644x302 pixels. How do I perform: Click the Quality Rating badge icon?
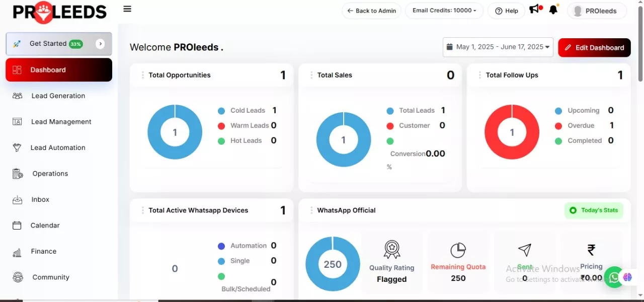pyautogui.click(x=391, y=250)
